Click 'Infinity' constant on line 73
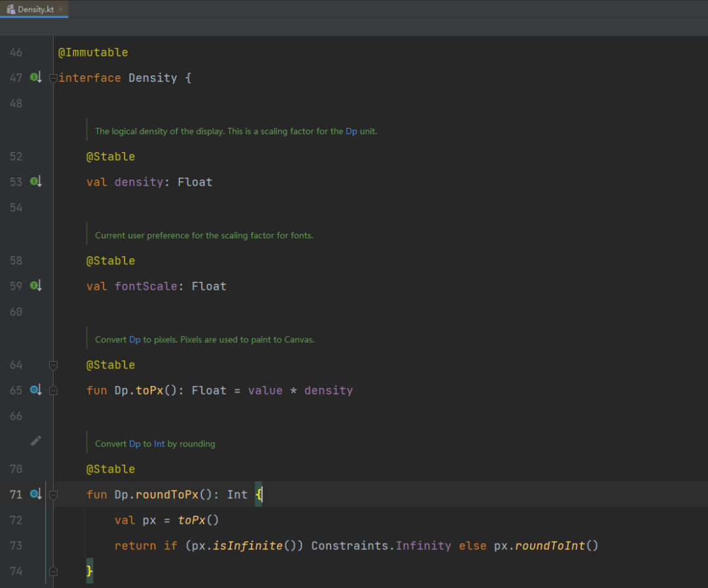Screen dimensions: 708x588 [x=423, y=546]
